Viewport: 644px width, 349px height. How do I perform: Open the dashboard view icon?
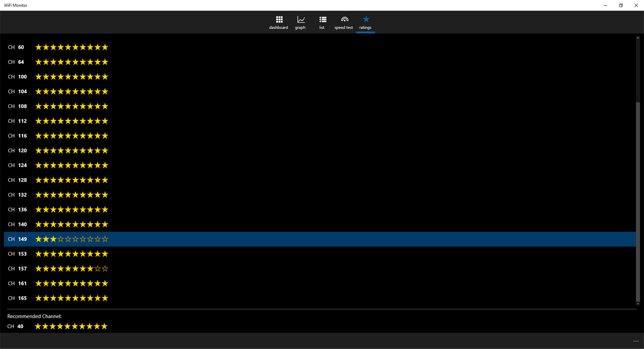coord(278,20)
